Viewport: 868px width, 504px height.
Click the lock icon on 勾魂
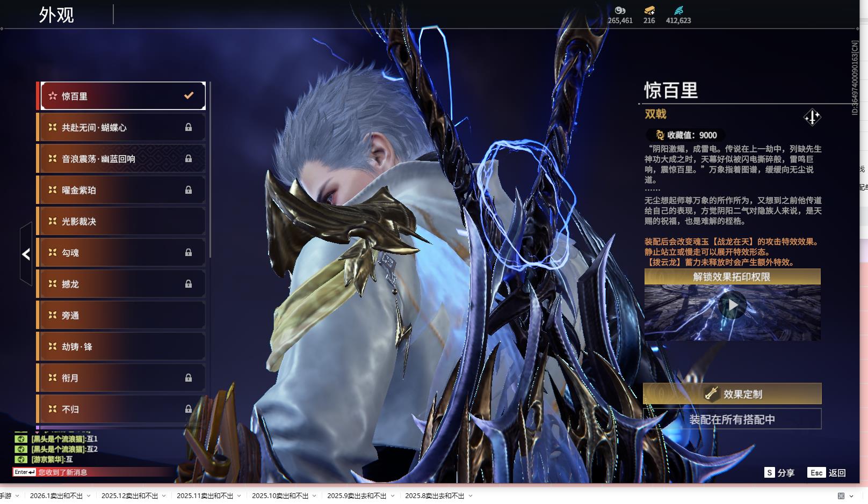(189, 252)
